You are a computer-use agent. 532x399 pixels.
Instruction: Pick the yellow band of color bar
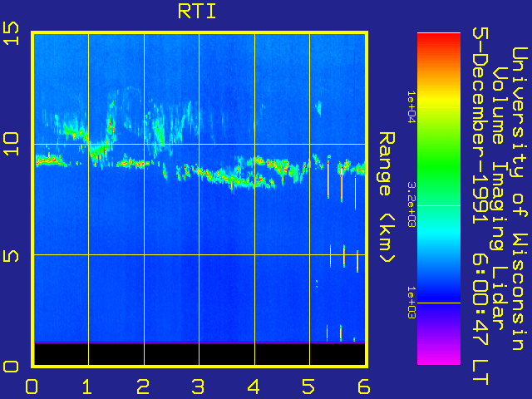(x=439, y=98)
